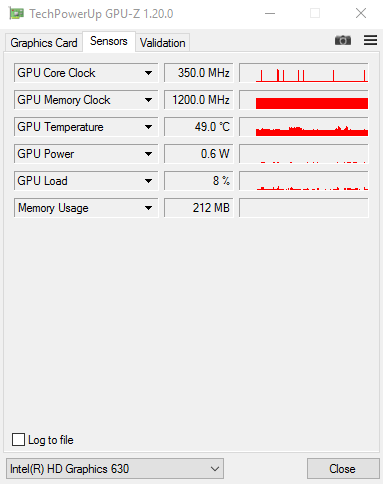Expand the GPU Temperature dropdown arrow
383x484 pixels.
(149, 127)
